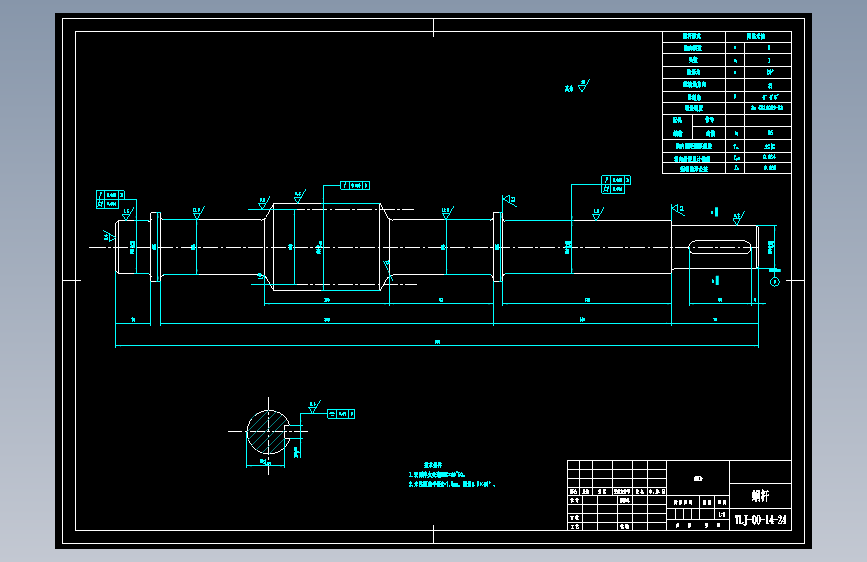Select the technical requirements heading text

click(433, 465)
